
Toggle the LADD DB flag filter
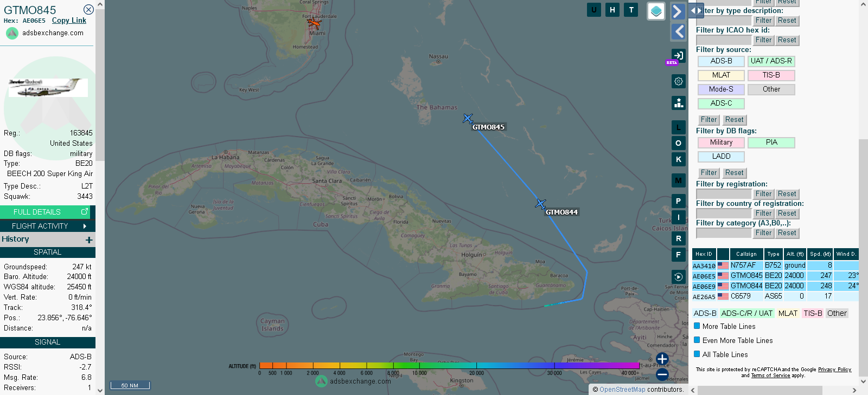click(x=721, y=157)
